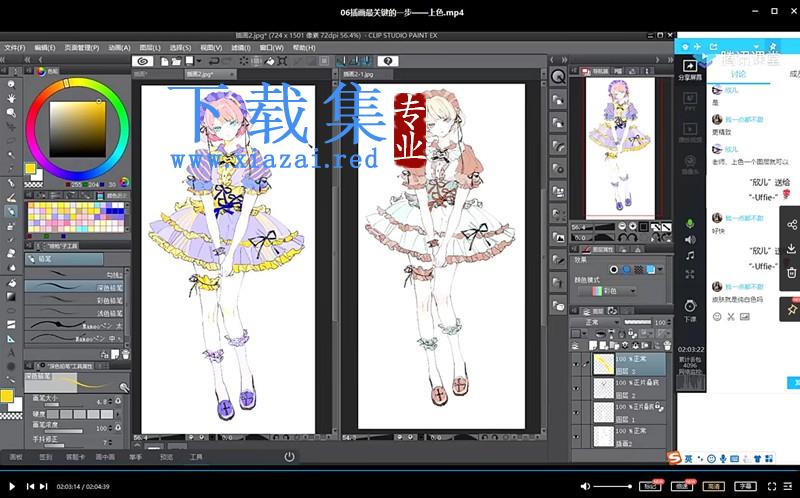Click navigator zoom in plus icon

633,227
